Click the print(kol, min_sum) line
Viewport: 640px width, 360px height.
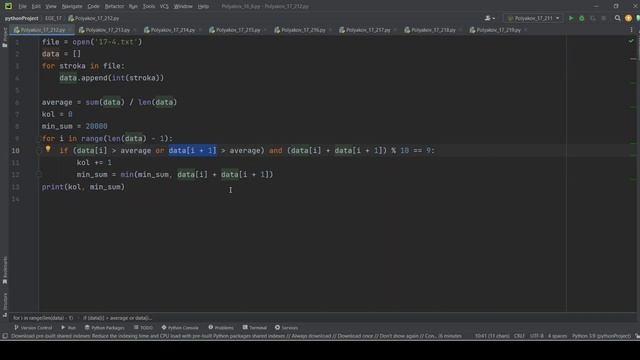click(x=83, y=187)
